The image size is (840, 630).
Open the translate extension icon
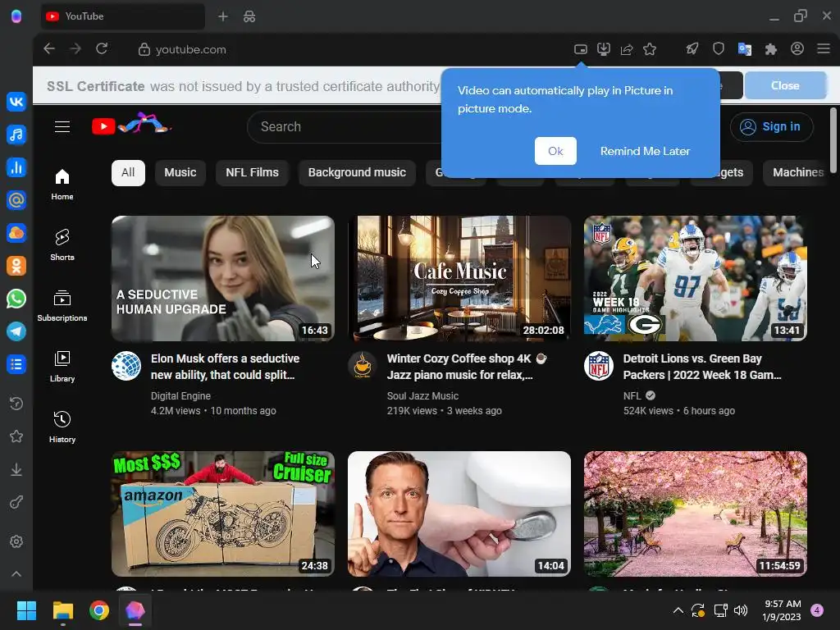coord(745,49)
